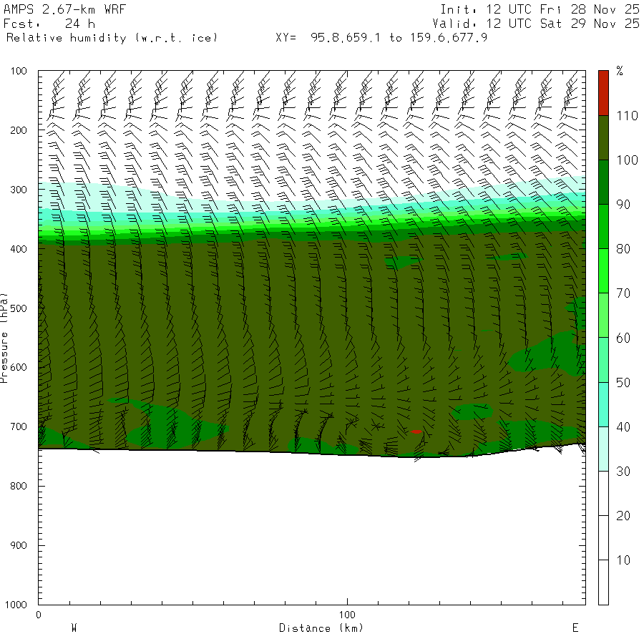Screen dimensions: 644x644
Task: Click the 800 pressure axis label
Action: (19, 487)
